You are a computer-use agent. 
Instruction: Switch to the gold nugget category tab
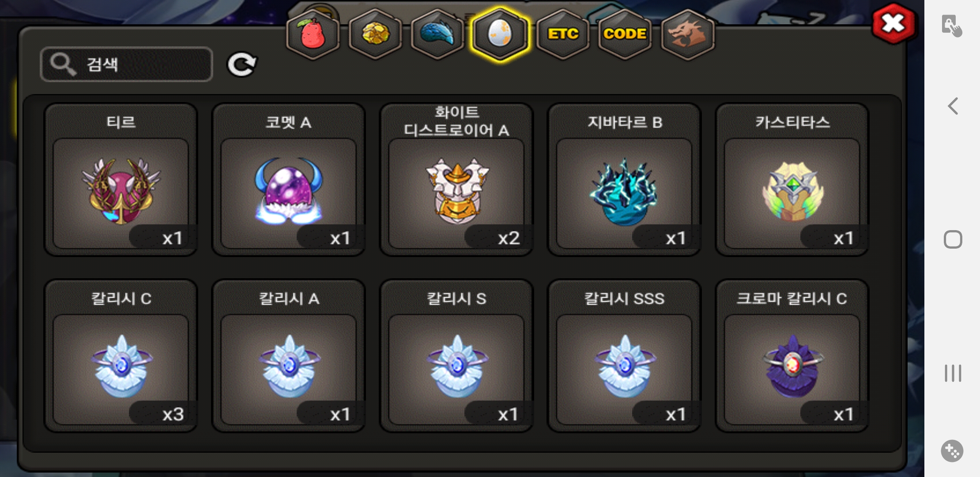pos(375,34)
